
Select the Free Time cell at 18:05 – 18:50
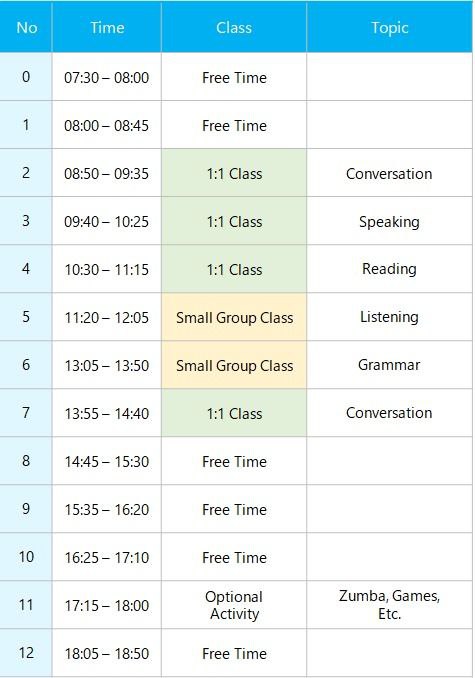point(234,653)
